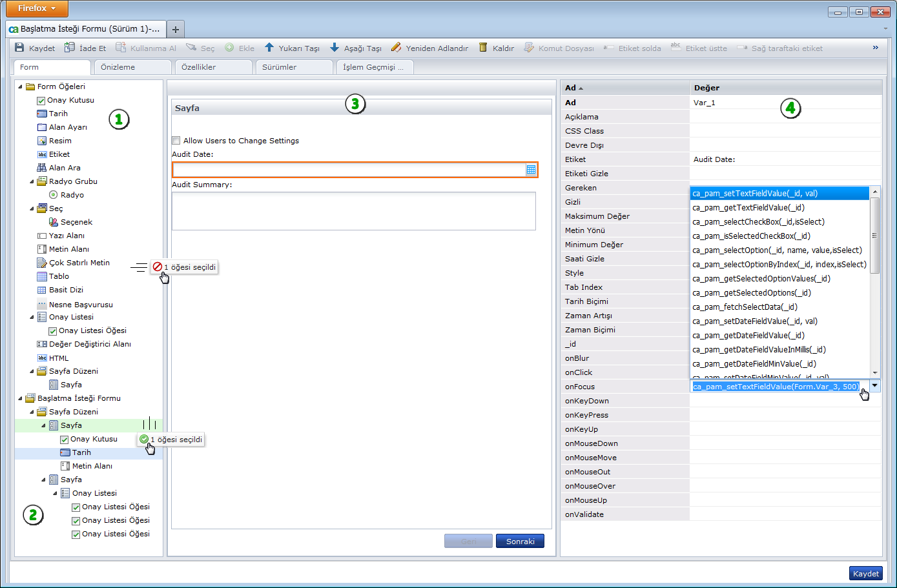The height and width of the screenshot is (588, 897).
Task: Click the Aşağı Taşı down arrow
Action: [x=335, y=48]
